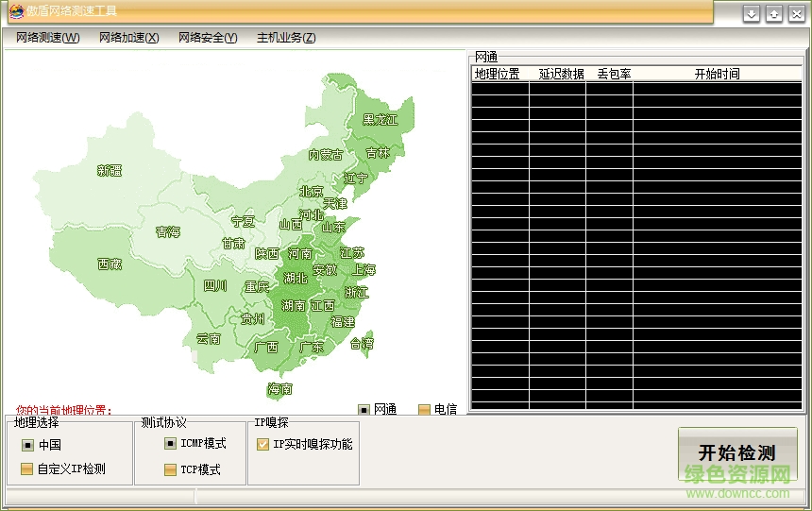The width and height of the screenshot is (812, 511).
Task: Switch carrier to 电信
Action: (425, 410)
